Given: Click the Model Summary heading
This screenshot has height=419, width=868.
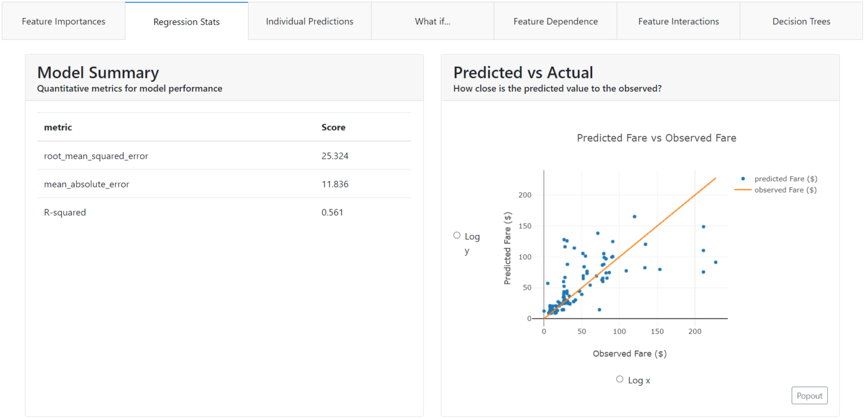Looking at the screenshot, I should [x=97, y=72].
